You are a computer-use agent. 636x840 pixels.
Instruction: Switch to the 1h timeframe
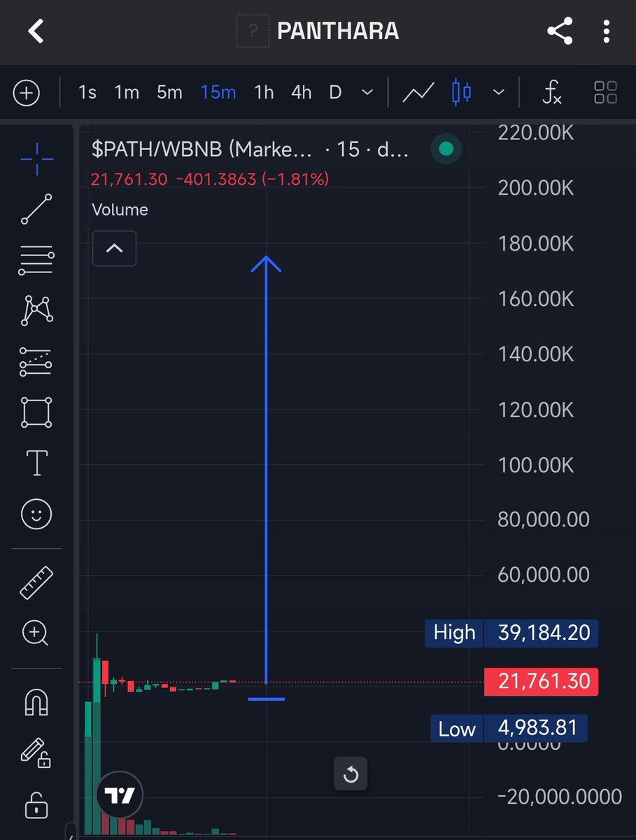pyautogui.click(x=264, y=92)
